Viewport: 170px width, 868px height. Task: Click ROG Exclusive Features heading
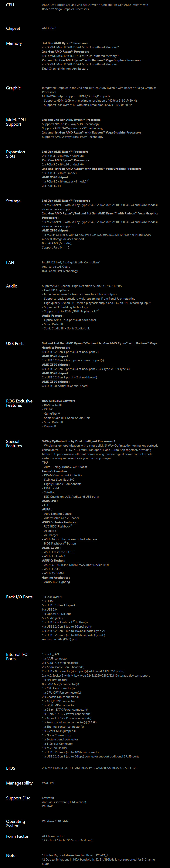pyautogui.click(x=19, y=403)
